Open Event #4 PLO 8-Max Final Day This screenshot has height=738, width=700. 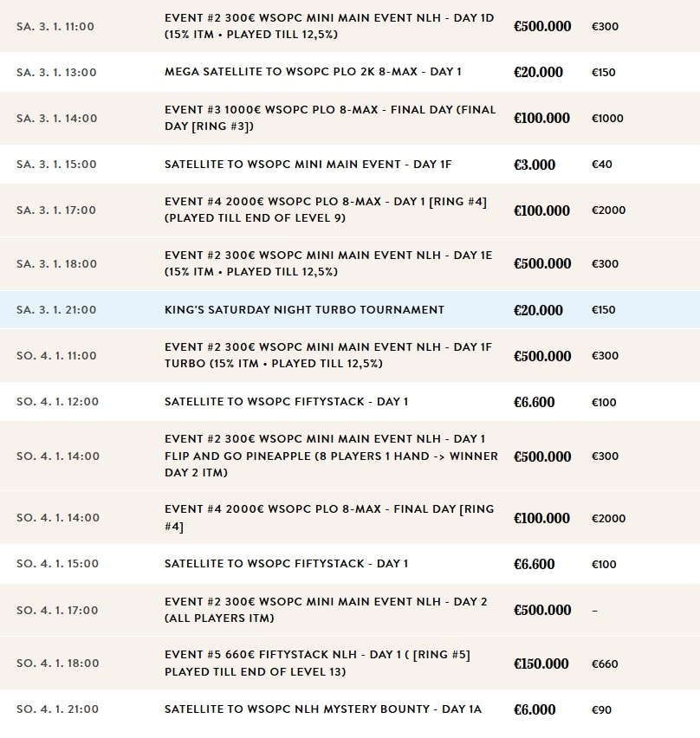pos(329,517)
